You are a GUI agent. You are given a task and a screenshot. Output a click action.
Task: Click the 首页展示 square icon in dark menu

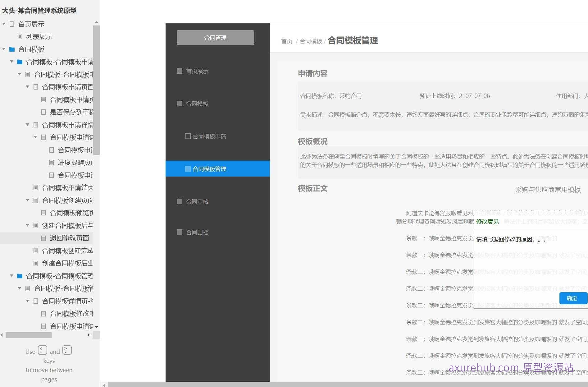click(179, 71)
